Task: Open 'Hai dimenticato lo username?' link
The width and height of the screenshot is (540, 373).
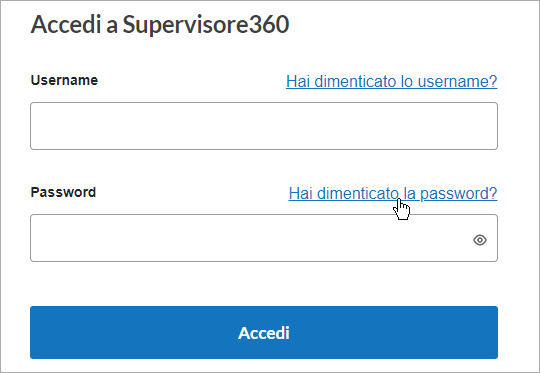Action: coord(392,82)
